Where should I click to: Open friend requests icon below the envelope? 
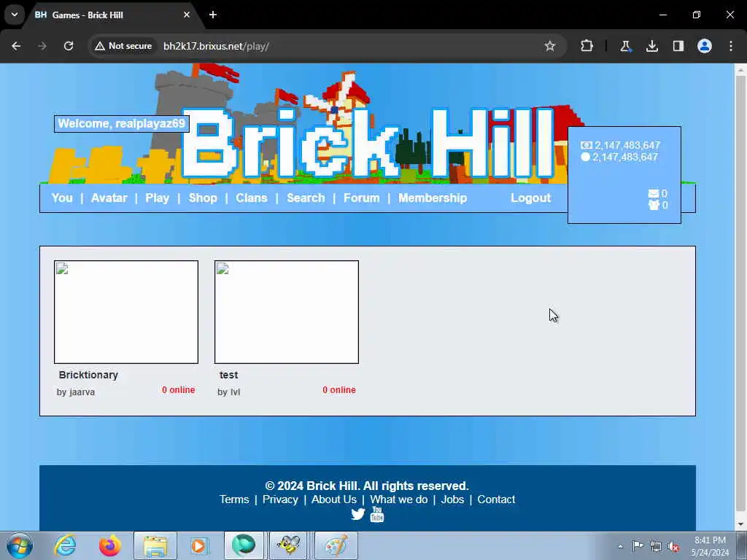pos(654,205)
